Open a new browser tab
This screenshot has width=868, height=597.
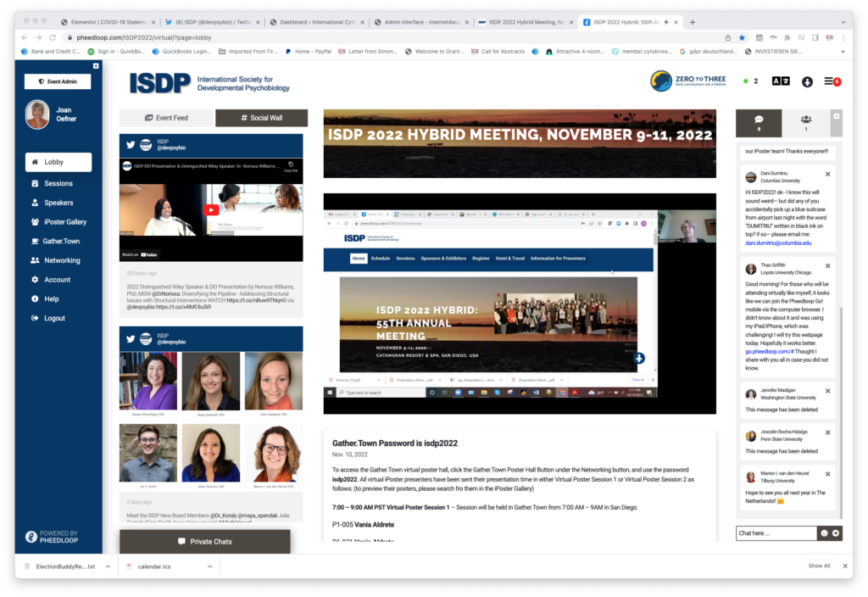point(693,22)
